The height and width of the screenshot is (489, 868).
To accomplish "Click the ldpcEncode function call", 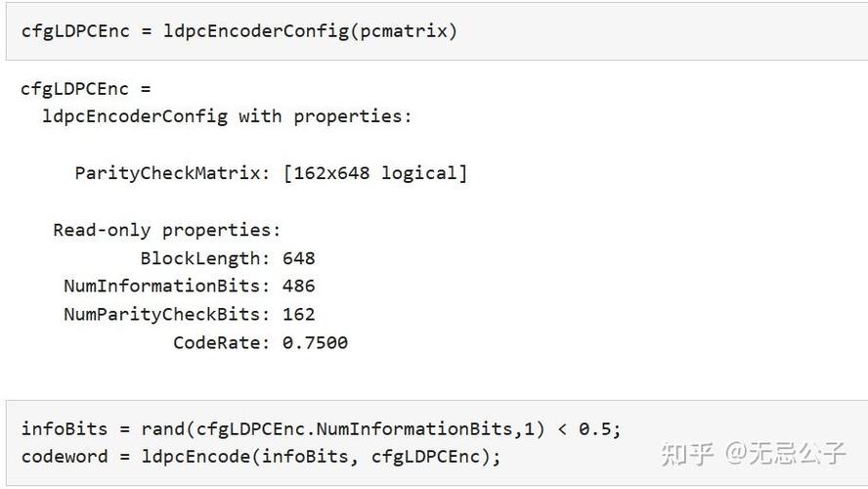I will pos(195,456).
